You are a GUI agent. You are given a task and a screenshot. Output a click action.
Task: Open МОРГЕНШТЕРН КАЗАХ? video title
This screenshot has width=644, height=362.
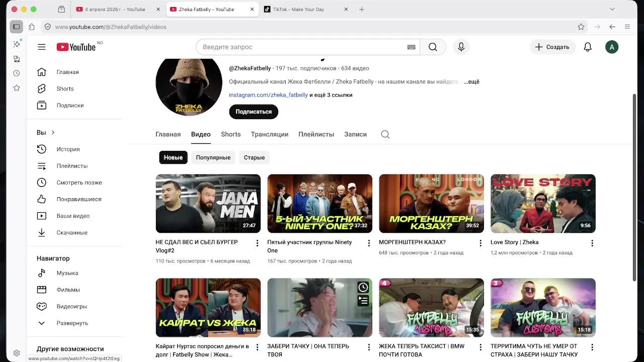tap(412, 242)
